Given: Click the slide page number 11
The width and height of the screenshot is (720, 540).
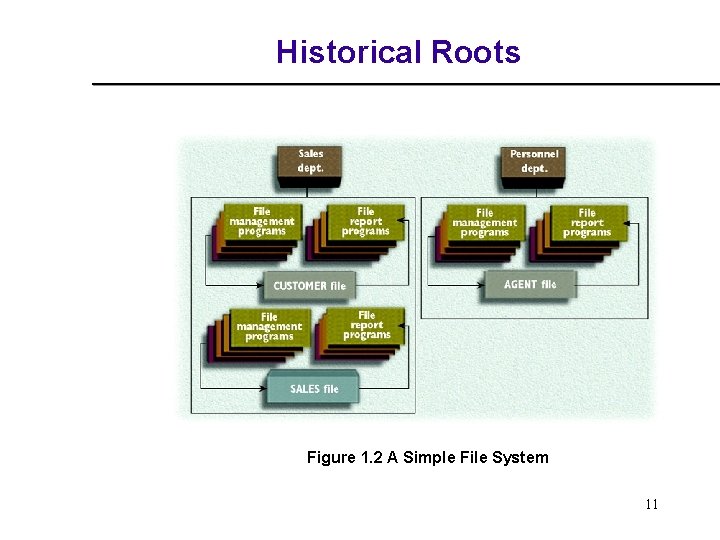Looking at the screenshot, I should [652, 504].
